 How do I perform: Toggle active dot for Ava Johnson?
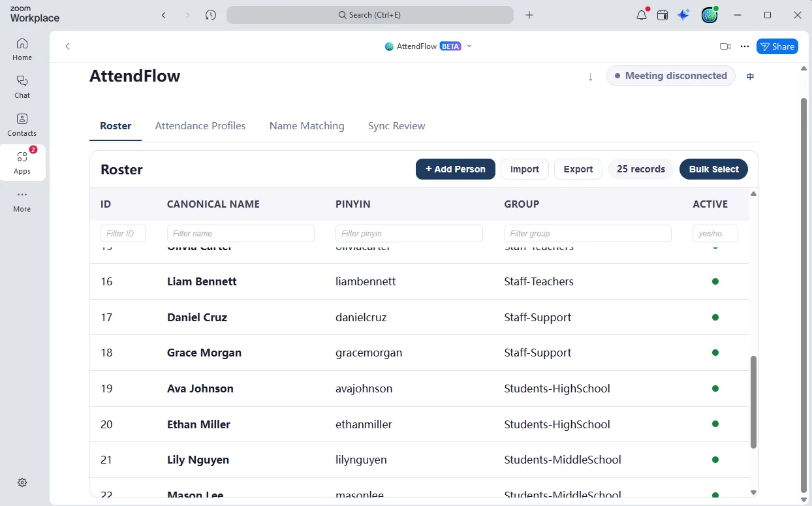[715, 388]
